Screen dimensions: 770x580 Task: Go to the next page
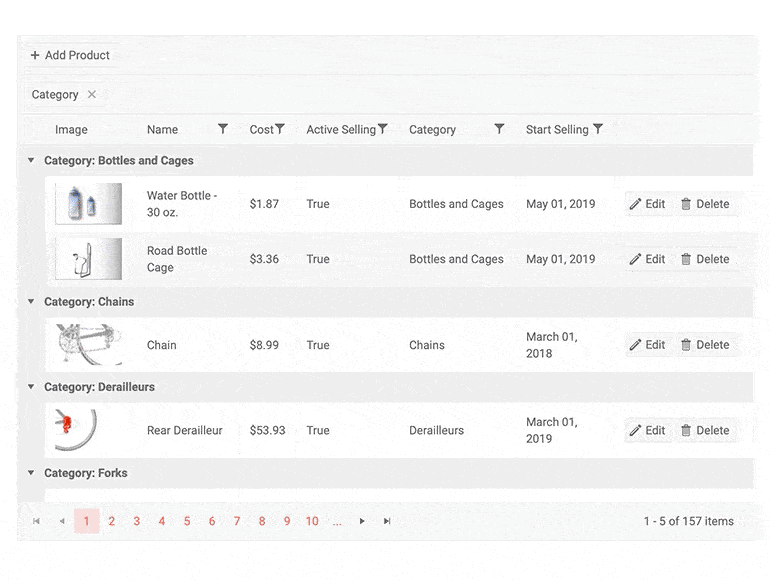(362, 521)
